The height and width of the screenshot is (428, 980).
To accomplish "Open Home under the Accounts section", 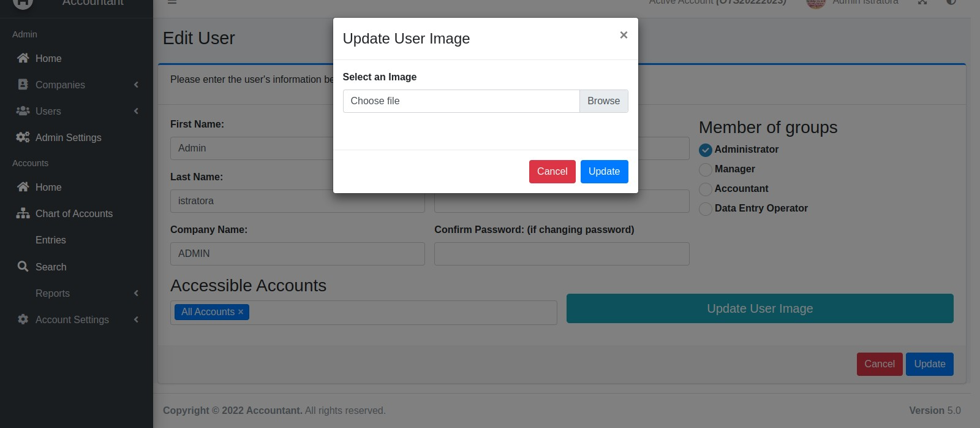I will pyautogui.click(x=48, y=187).
